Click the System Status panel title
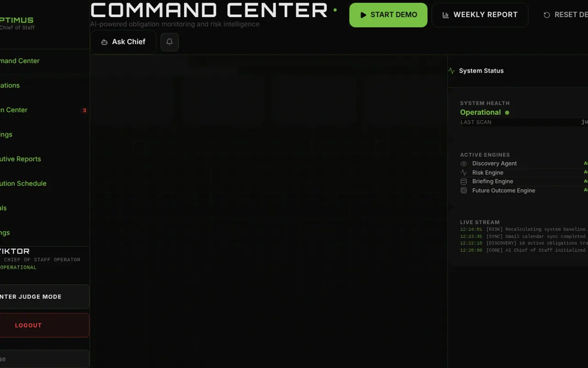588x368 pixels. [481, 71]
